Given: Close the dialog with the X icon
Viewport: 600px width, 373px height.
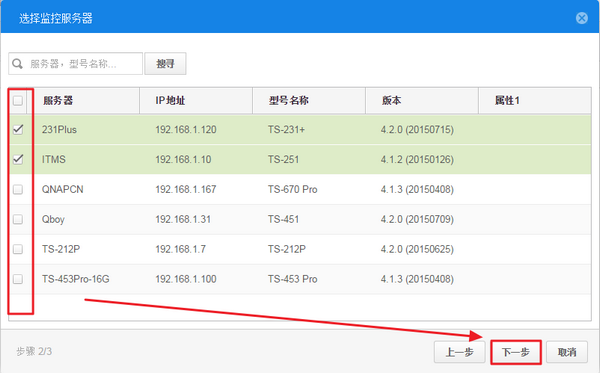Looking at the screenshot, I should pos(582,18).
